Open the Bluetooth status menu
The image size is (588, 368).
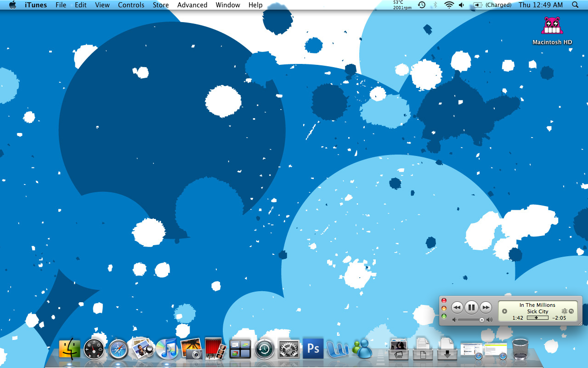click(435, 5)
